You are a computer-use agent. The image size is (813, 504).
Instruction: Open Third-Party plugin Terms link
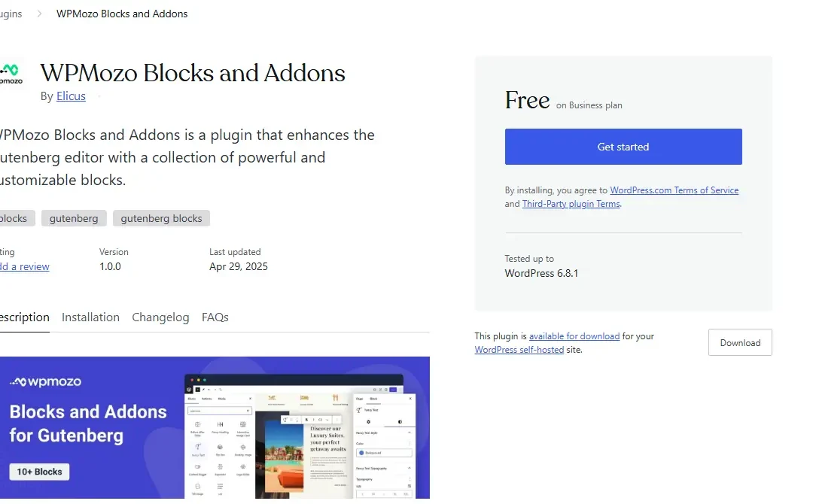(571, 204)
